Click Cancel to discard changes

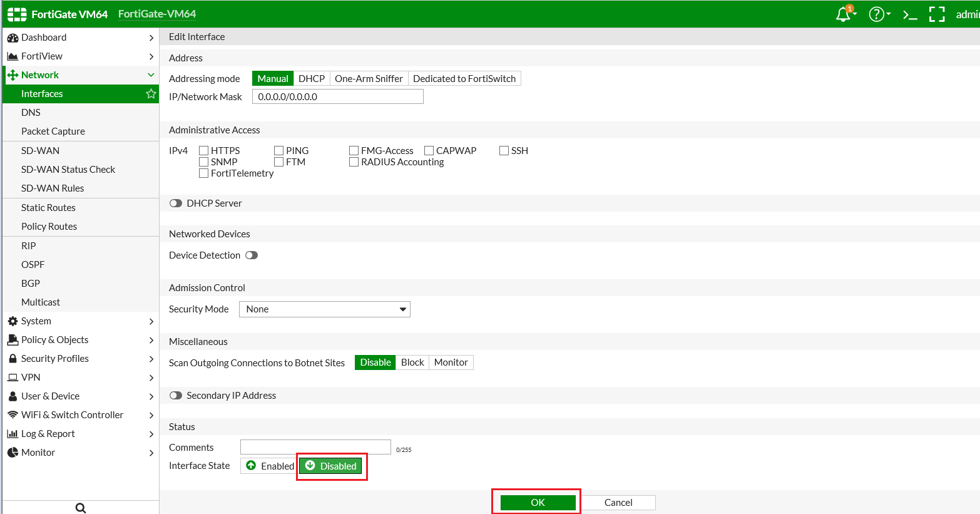point(618,502)
